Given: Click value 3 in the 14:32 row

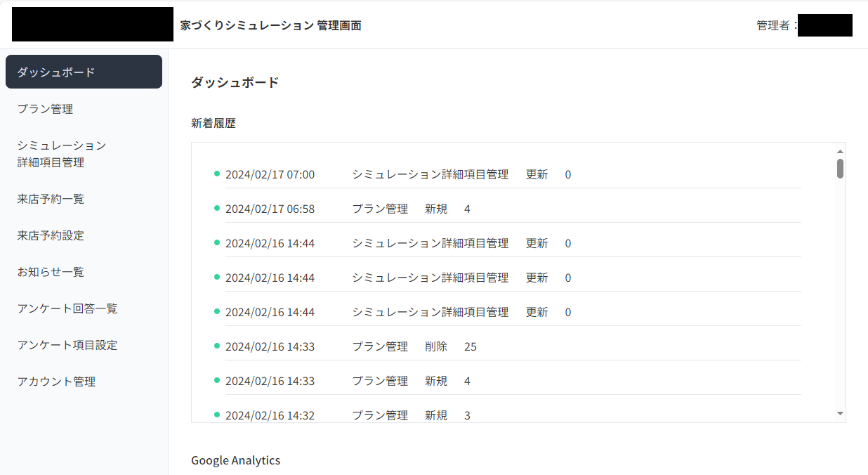Looking at the screenshot, I should pos(468,415).
